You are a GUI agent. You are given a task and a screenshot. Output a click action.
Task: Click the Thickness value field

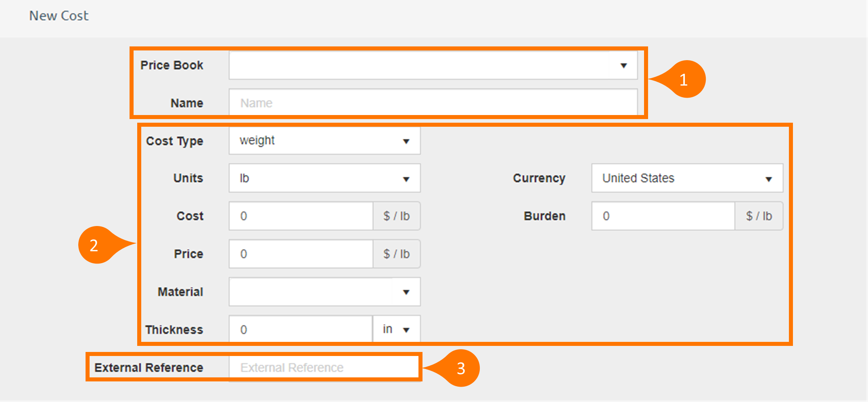pyautogui.click(x=301, y=330)
